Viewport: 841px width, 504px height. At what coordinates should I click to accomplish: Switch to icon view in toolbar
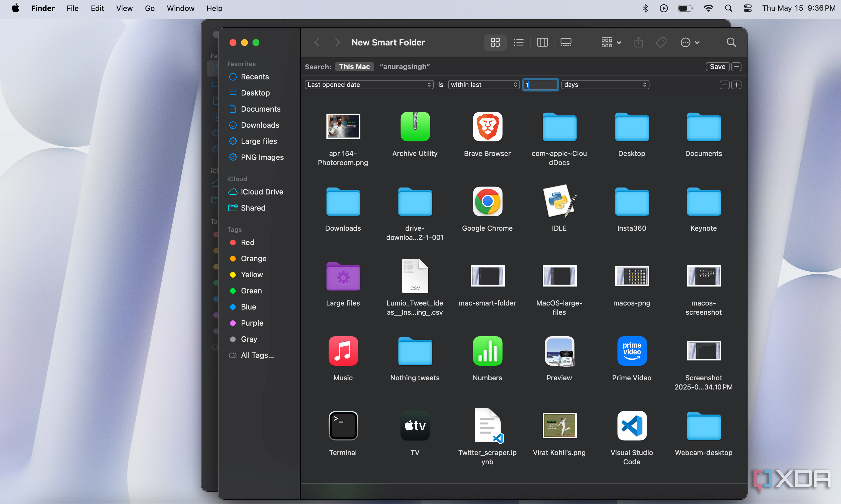(x=495, y=42)
